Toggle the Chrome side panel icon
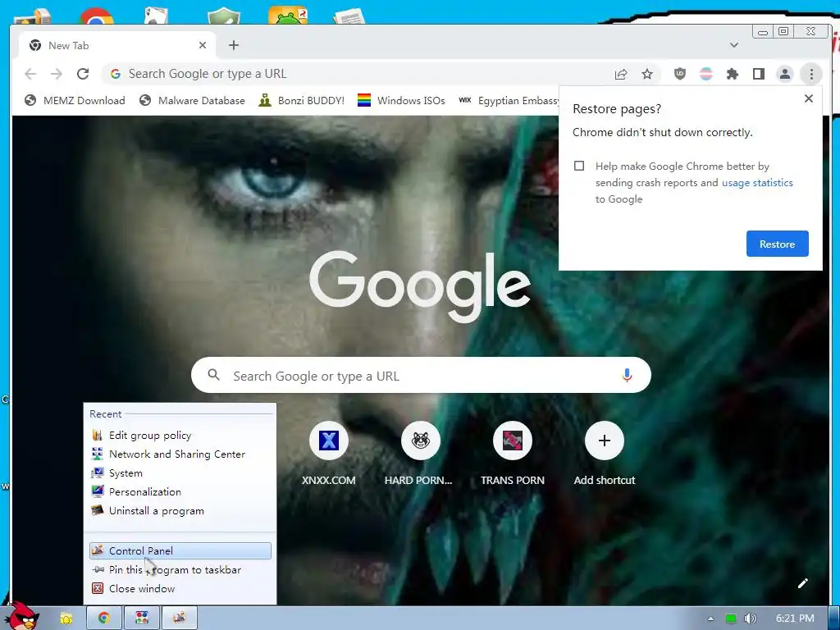840x630 pixels. pyautogui.click(x=759, y=74)
